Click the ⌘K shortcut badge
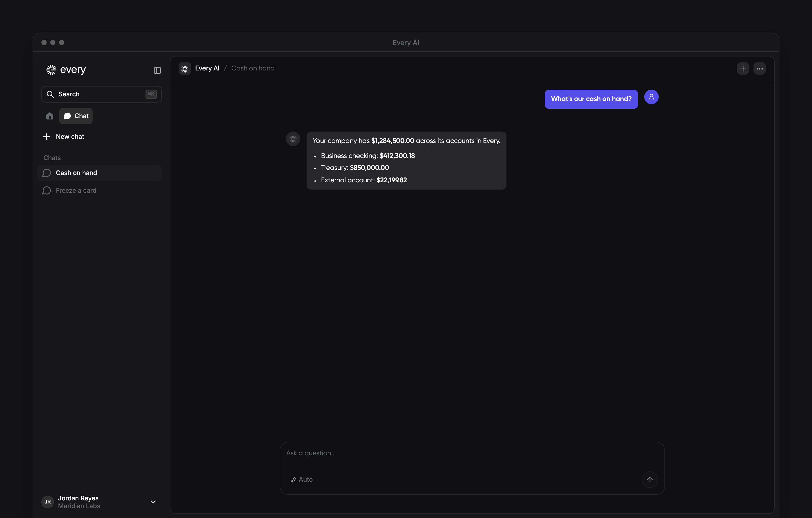 tap(151, 94)
